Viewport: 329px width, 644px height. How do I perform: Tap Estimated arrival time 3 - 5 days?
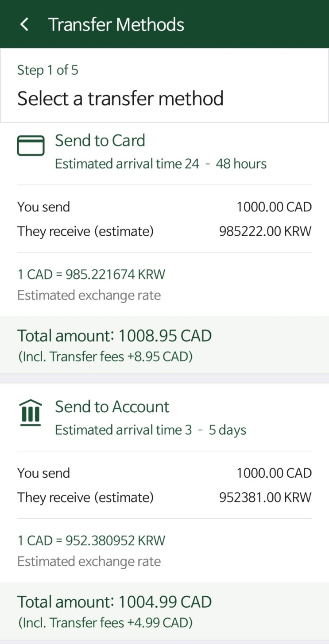pyautogui.click(x=151, y=430)
